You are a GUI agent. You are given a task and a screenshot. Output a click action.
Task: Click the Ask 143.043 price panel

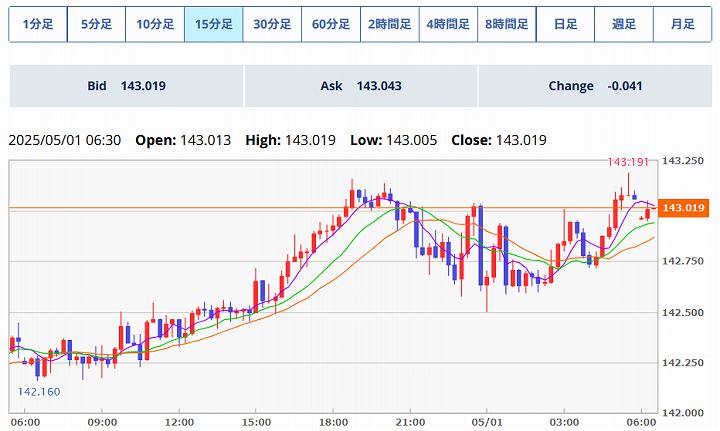[x=361, y=86]
